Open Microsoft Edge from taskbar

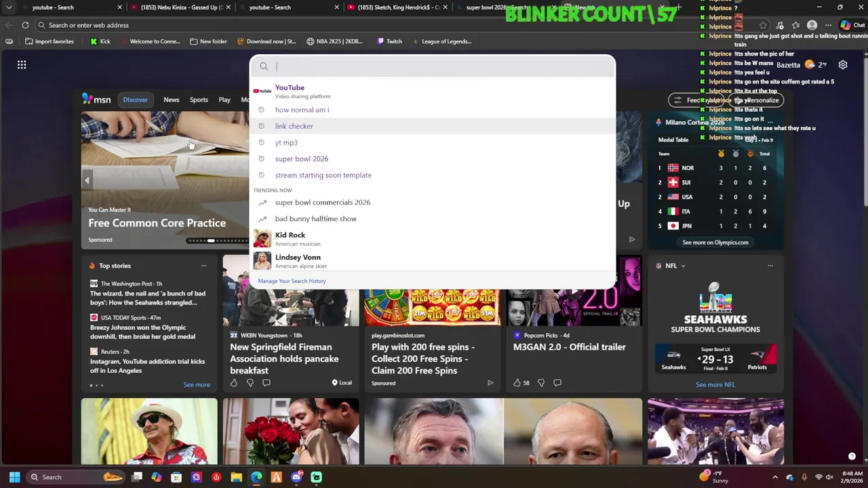tap(256, 477)
